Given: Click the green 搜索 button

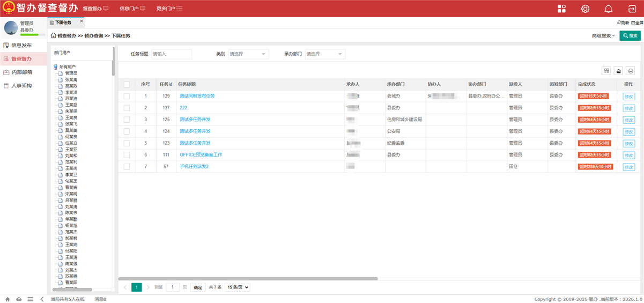Looking at the screenshot, I should (630, 36).
